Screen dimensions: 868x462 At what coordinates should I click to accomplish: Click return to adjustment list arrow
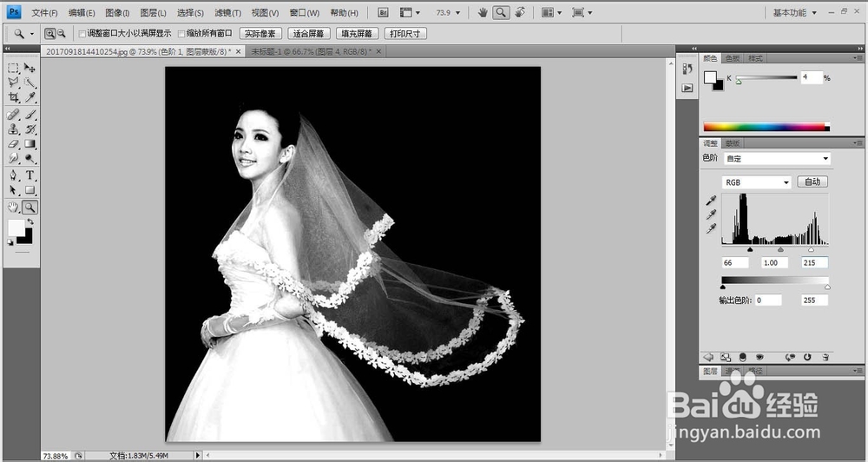tap(708, 357)
